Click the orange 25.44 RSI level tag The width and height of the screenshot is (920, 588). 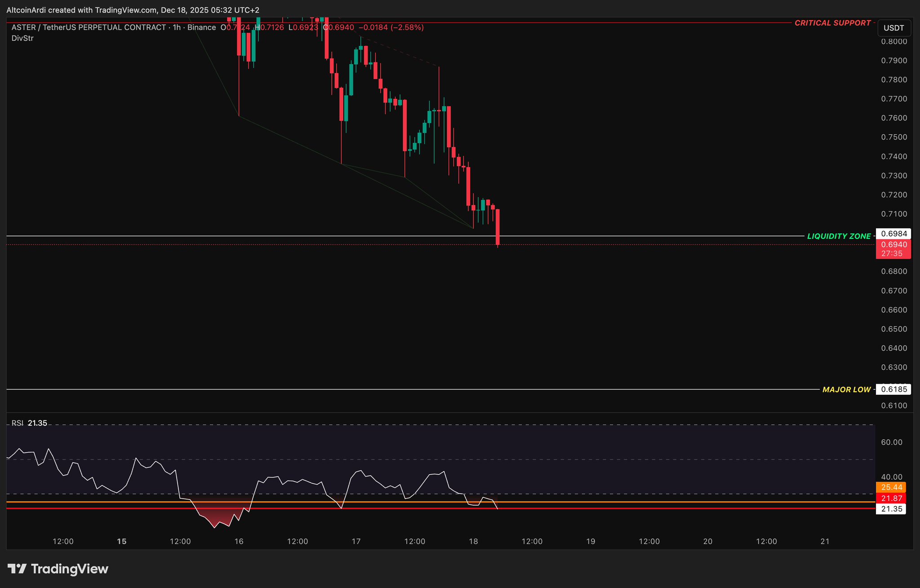point(892,487)
